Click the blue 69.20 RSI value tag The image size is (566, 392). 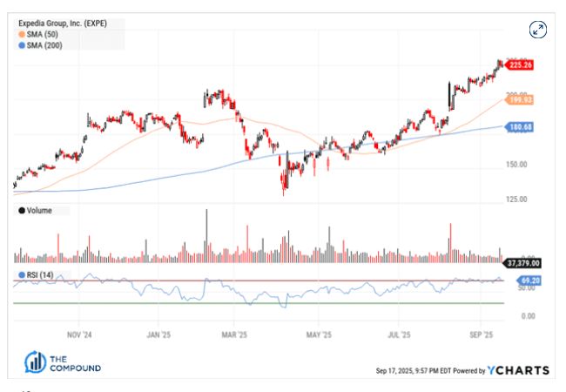click(529, 280)
